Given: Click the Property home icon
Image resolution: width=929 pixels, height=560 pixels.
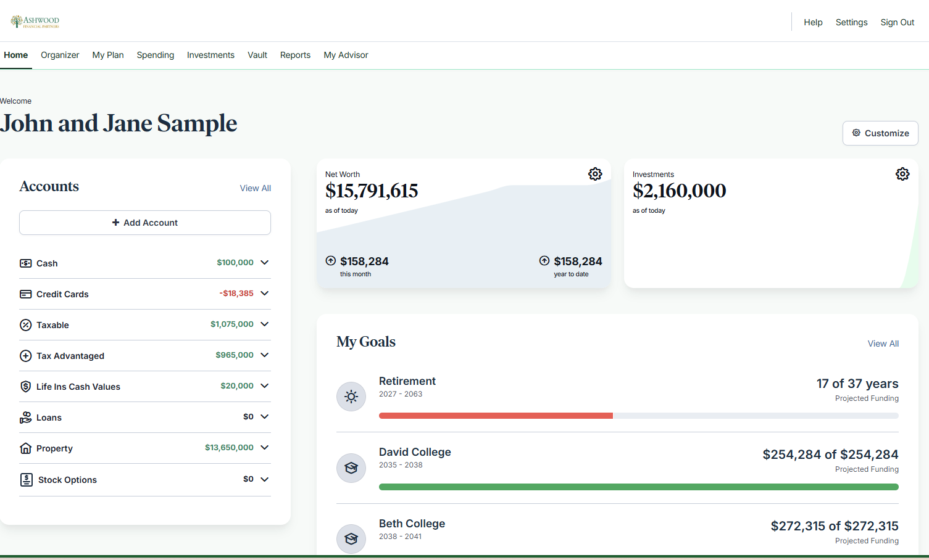Looking at the screenshot, I should tap(25, 448).
